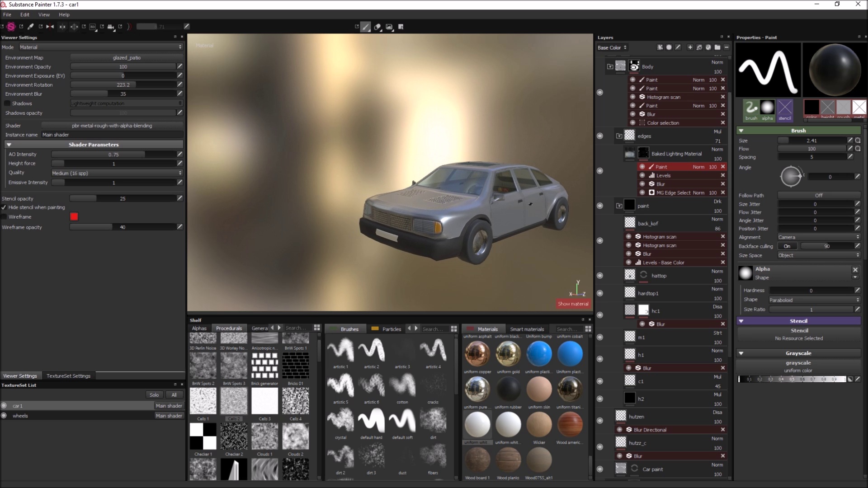Screen dimensions: 868x488
Task: Switch to TextureSet Settings tab
Action: coord(68,376)
